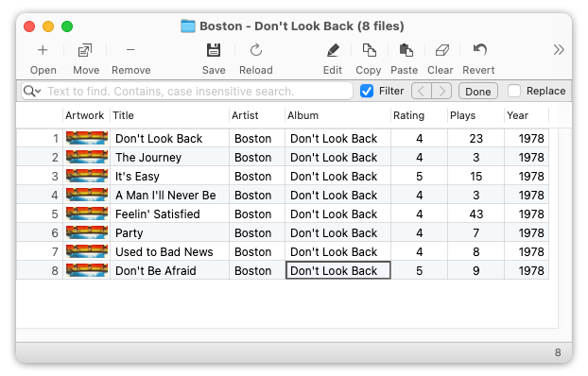Revert changes with the undo arrow icon
The image size is (588, 376).
(479, 49)
